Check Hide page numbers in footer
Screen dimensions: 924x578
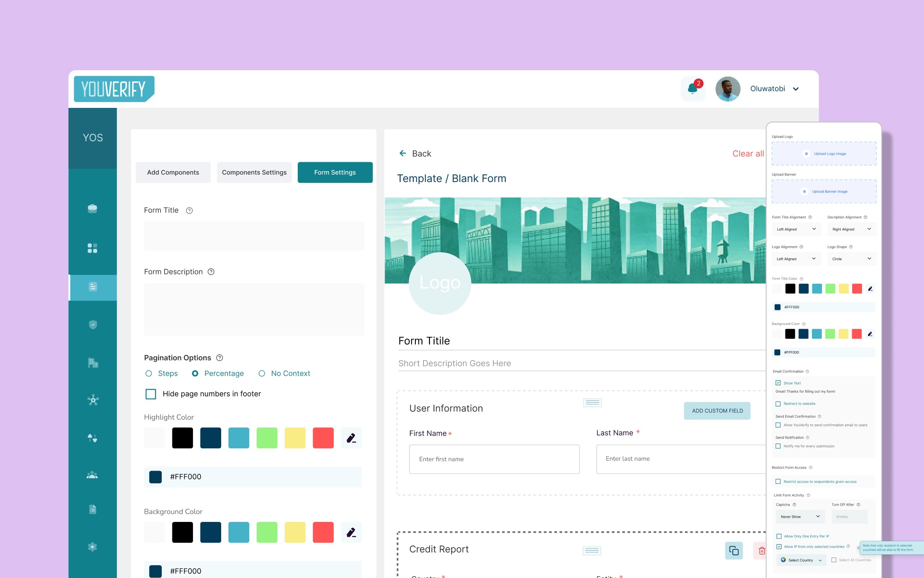click(151, 394)
